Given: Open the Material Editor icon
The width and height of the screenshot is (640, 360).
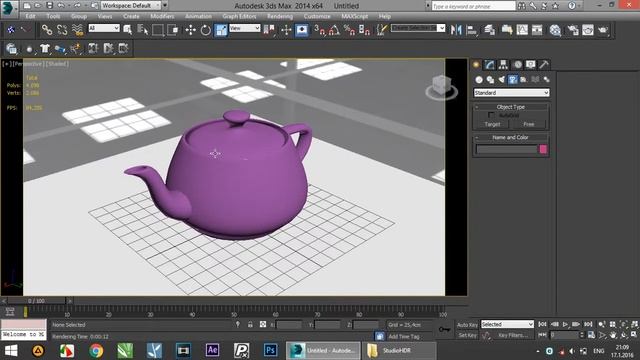Looking at the screenshot, I should pos(555,30).
